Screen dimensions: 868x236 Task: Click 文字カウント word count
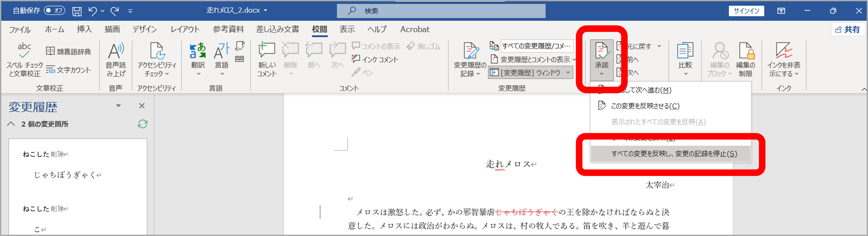69,70
